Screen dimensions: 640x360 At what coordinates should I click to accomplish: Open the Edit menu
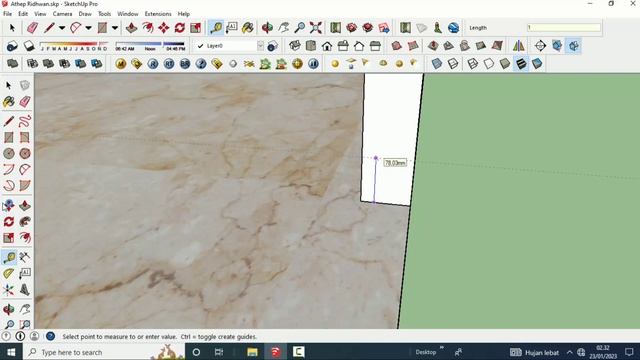coord(23,13)
